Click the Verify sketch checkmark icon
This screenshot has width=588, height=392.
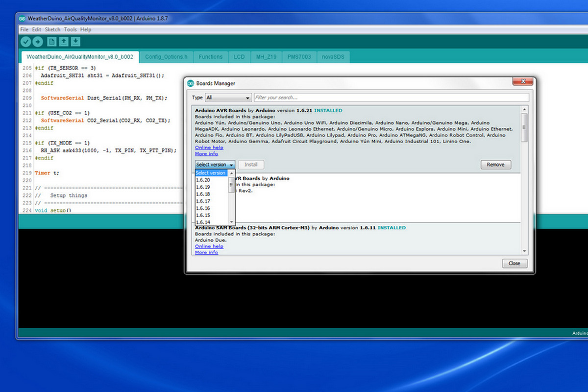25,42
